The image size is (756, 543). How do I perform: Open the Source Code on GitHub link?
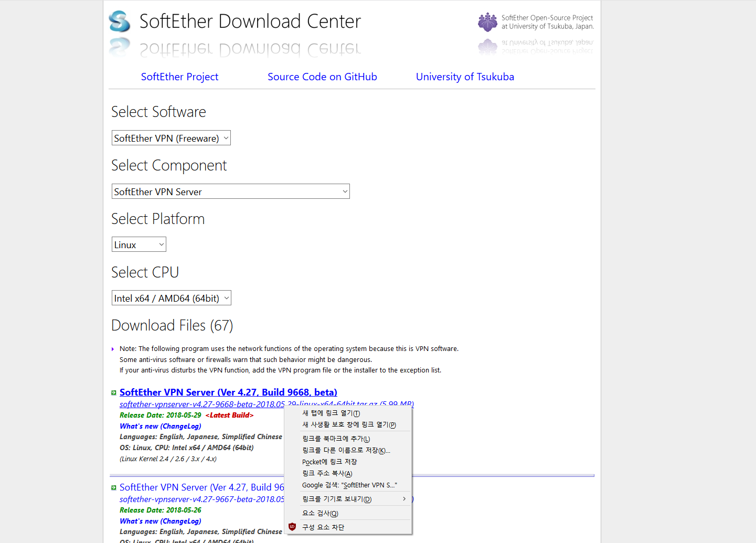(x=322, y=77)
